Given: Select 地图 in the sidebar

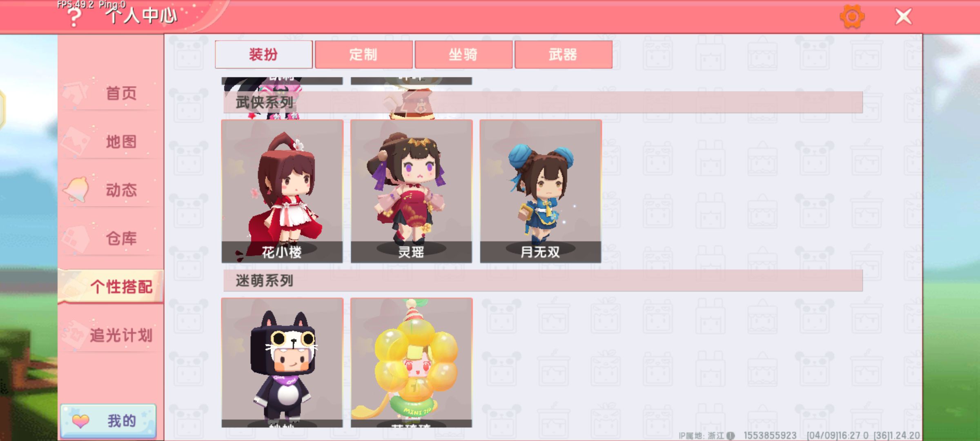Looking at the screenshot, I should pyautogui.click(x=111, y=142).
